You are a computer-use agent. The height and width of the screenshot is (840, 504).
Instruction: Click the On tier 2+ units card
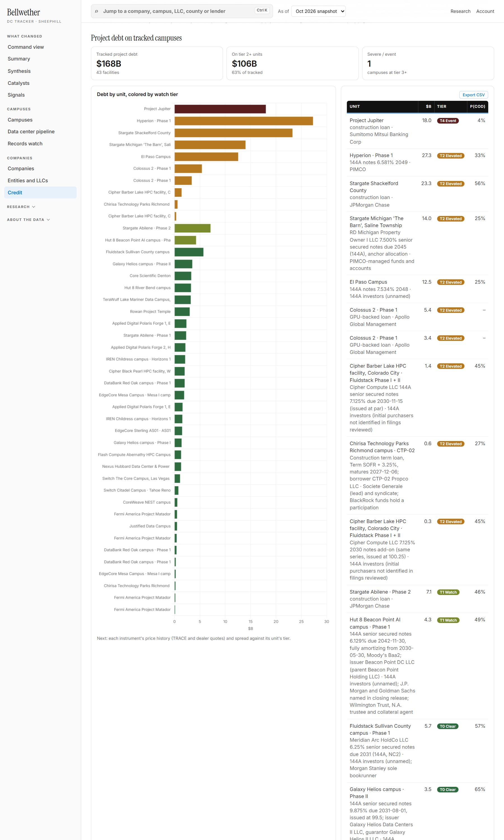[292, 64]
